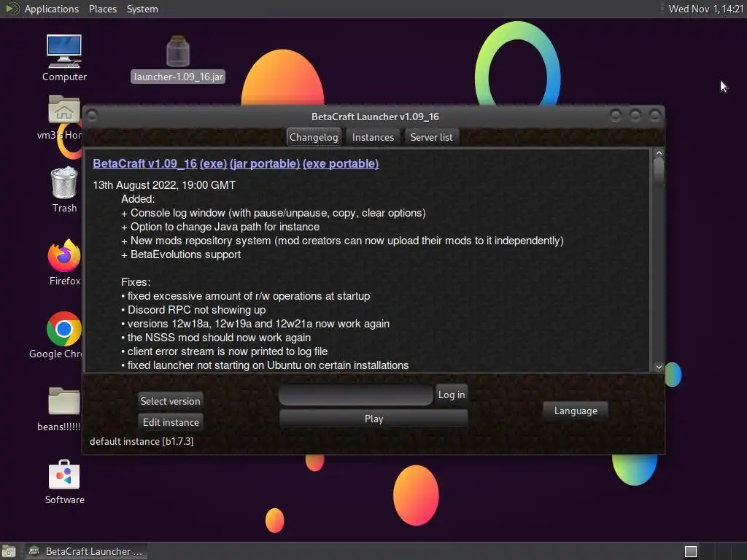Open the (jar portable) download link

[265, 163]
